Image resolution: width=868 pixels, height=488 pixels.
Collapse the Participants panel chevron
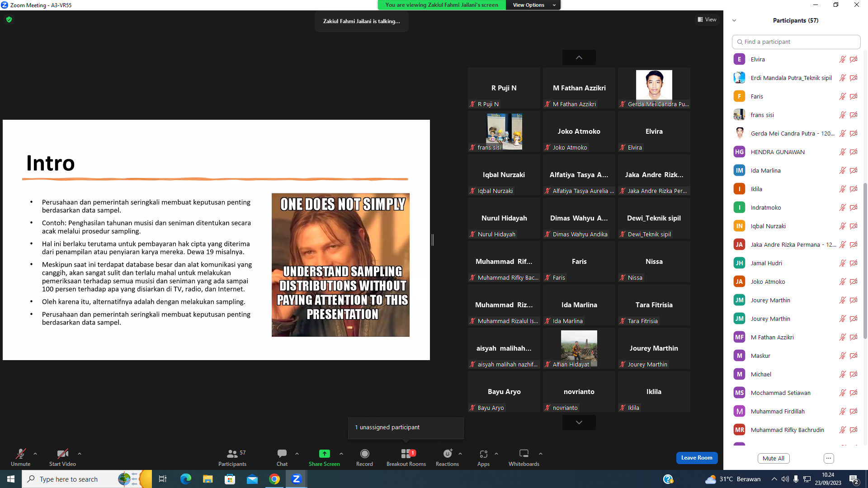tap(734, 20)
